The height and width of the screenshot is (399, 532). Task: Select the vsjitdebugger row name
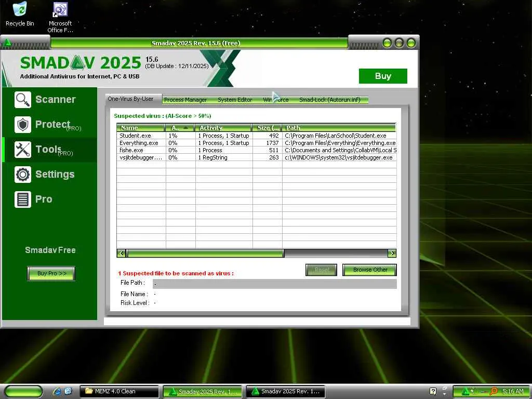pos(141,157)
